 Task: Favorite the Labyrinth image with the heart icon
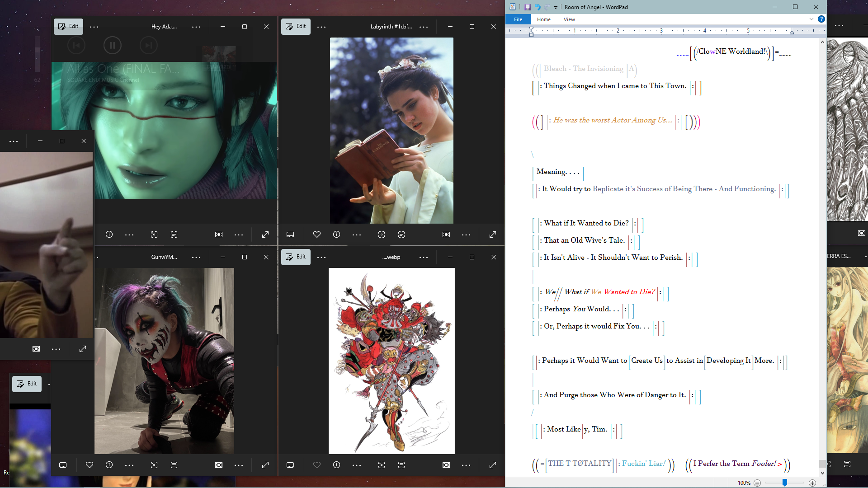click(316, 235)
